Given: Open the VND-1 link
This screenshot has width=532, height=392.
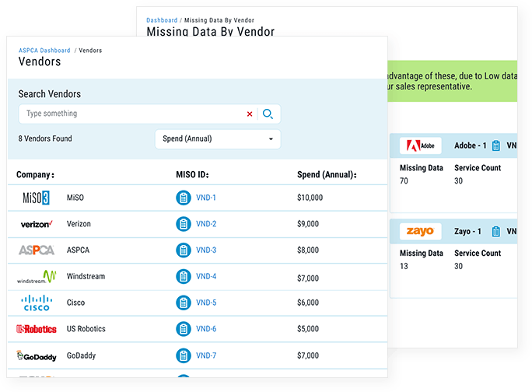Looking at the screenshot, I should pyautogui.click(x=206, y=198).
